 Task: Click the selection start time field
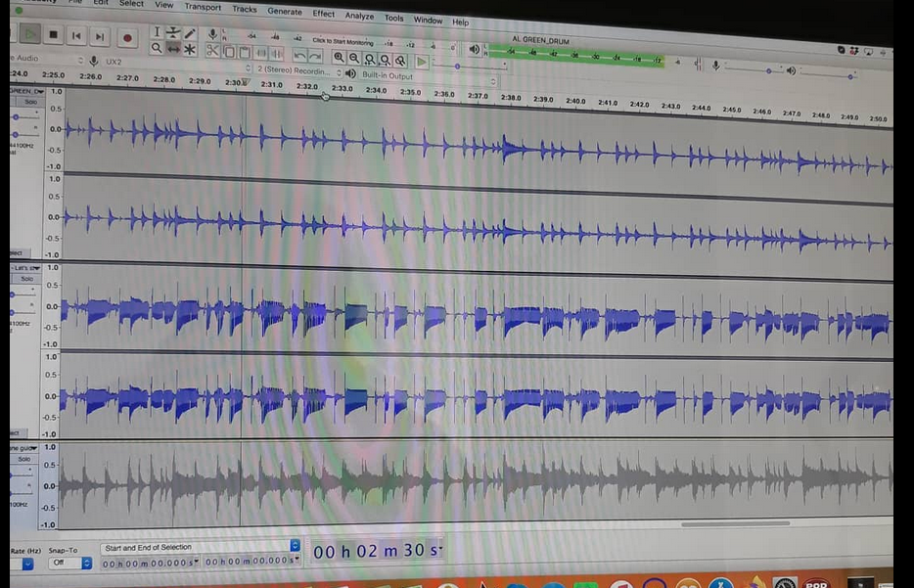point(150,563)
